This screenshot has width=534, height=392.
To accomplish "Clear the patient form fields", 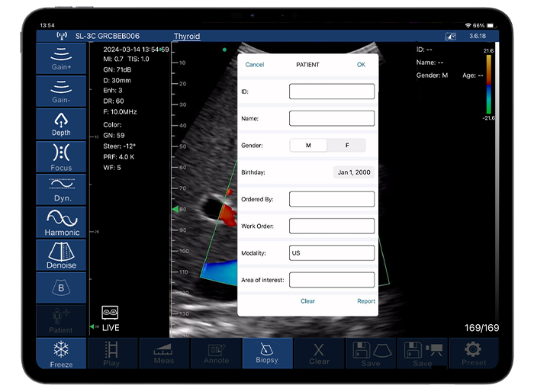I will 307,301.
